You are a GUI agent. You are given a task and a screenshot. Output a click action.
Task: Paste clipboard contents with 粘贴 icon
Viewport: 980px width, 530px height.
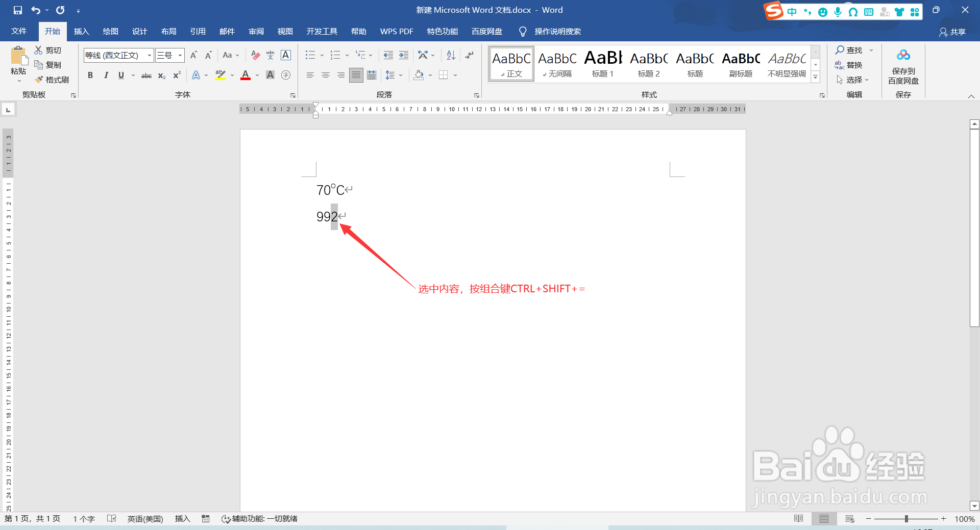pyautogui.click(x=18, y=56)
